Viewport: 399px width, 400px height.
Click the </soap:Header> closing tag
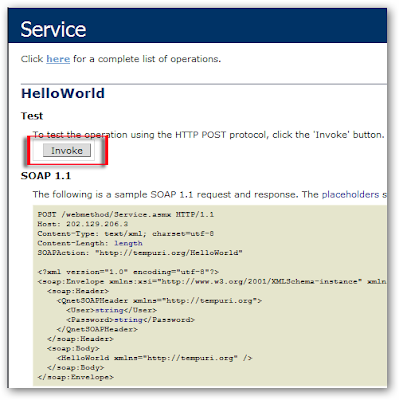point(80,339)
